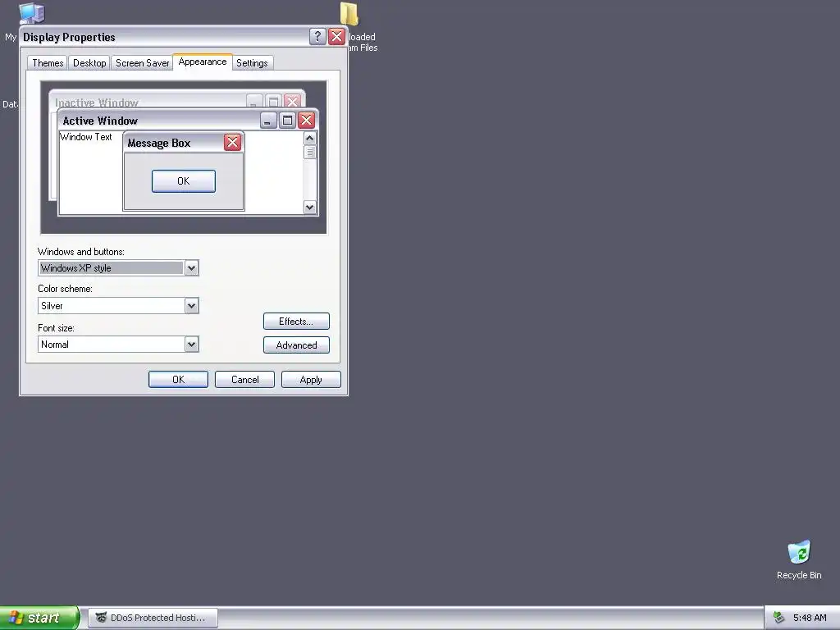Click the Cancel button
This screenshot has width=840, height=630.
[244, 379]
